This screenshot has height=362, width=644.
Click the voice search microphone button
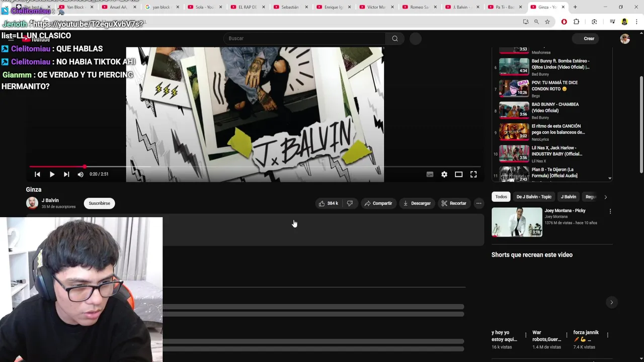click(x=416, y=38)
